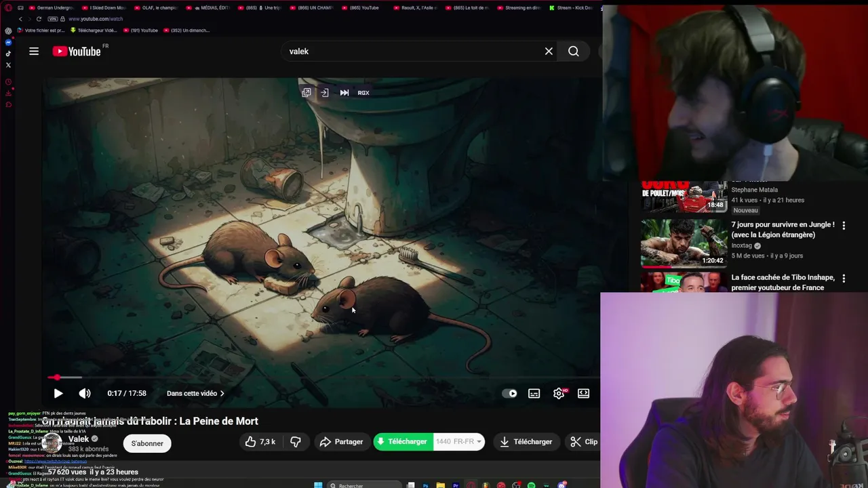
Task: Open the YouTube hamburger guide menu
Action: coord(34,52)
